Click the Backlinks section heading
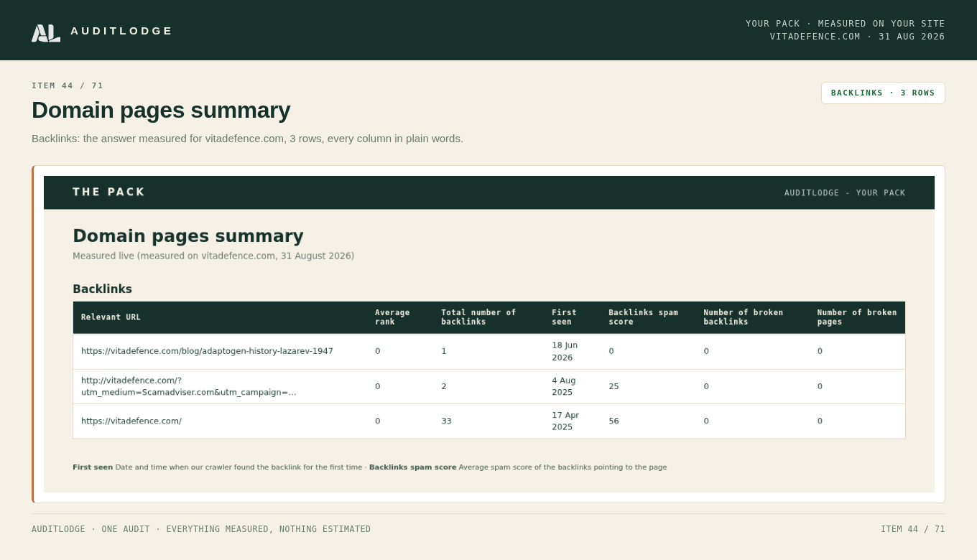977x560 pixels. (102, 289)
